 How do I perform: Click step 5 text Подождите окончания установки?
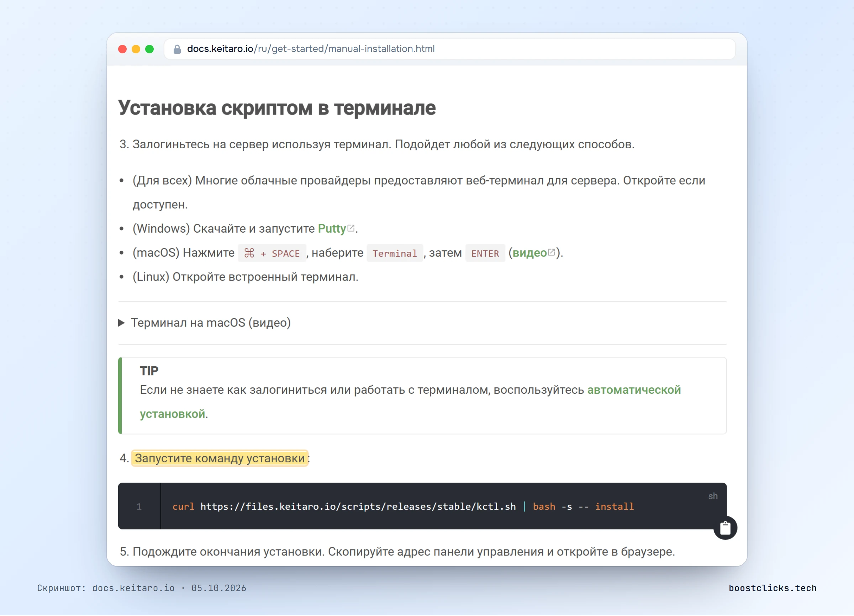(228, 552)
